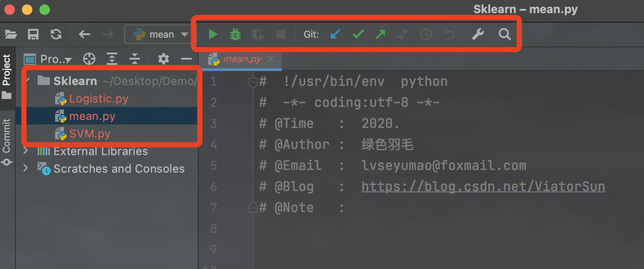644x269 pixels.
Task: Click the Git compare branches icon
Action: pos(403,34)
